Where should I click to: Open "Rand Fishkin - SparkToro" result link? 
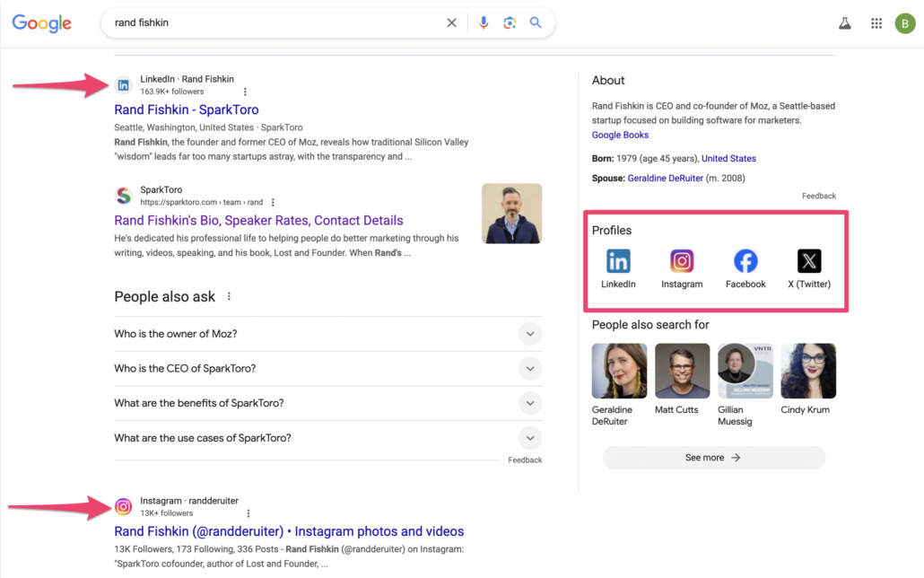click(187, 109)
